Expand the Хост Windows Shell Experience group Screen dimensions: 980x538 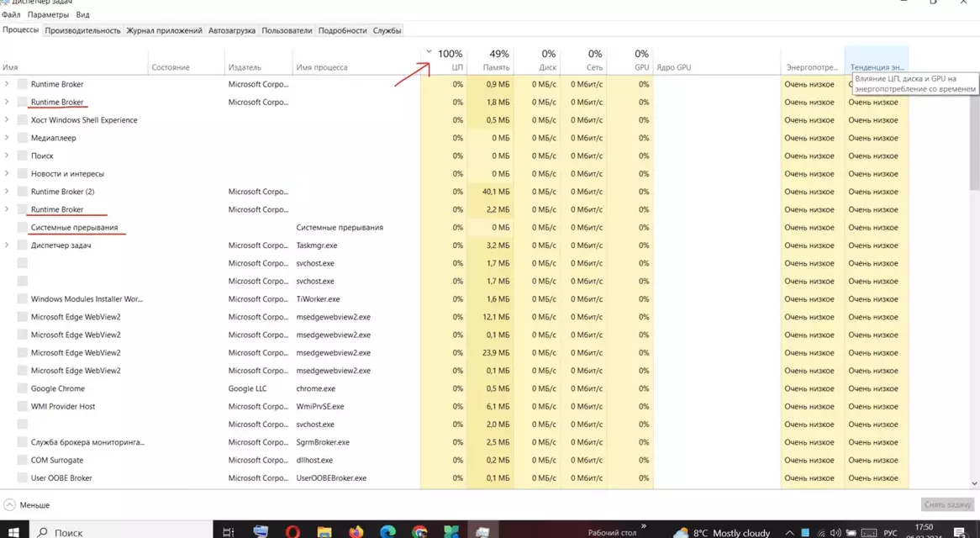pos(7,120)
